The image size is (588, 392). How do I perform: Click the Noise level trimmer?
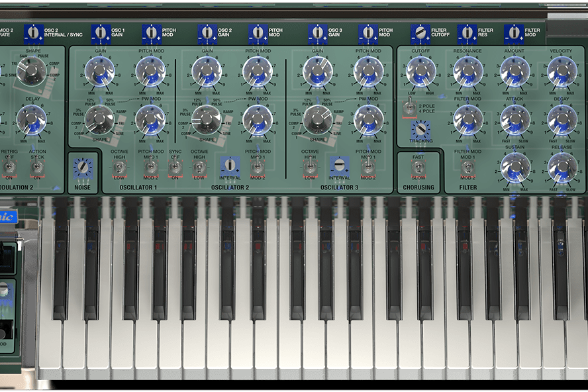(x=83, y=168)
